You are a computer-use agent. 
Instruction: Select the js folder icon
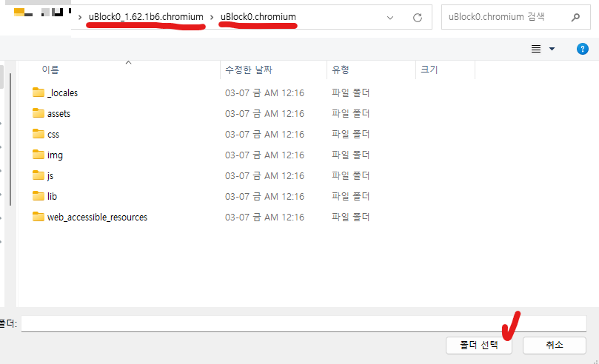pyautogui.click(x=39, y=175)
